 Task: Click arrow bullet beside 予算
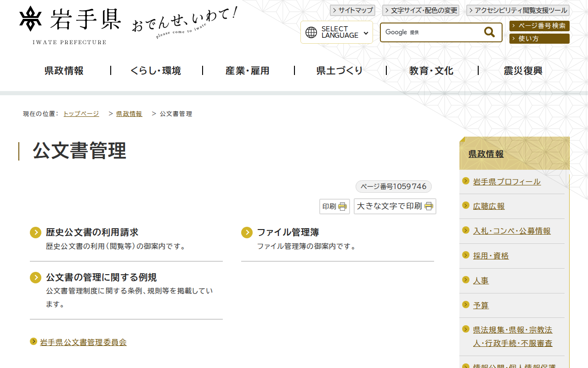point(466,305)
